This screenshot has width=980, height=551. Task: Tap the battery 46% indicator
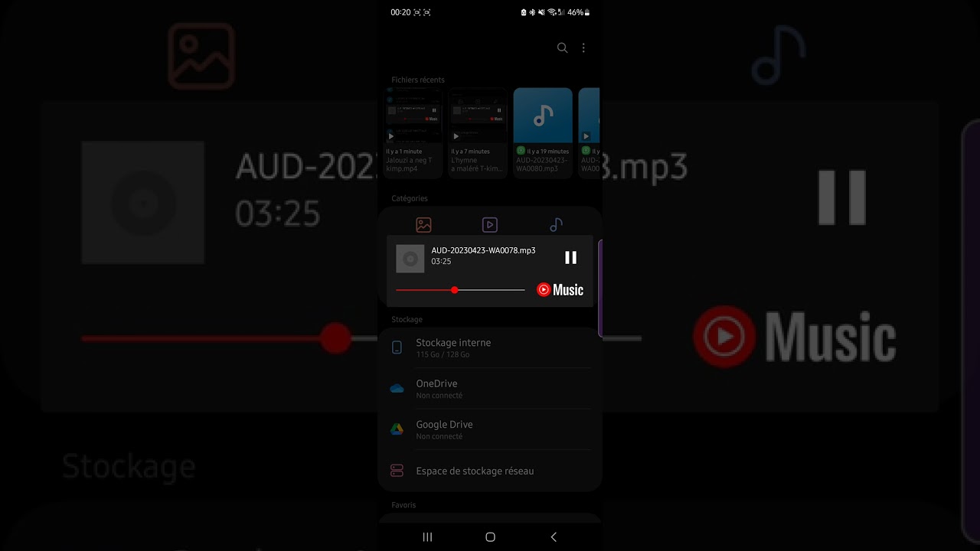pyautogui.click(x=578, y=12)
